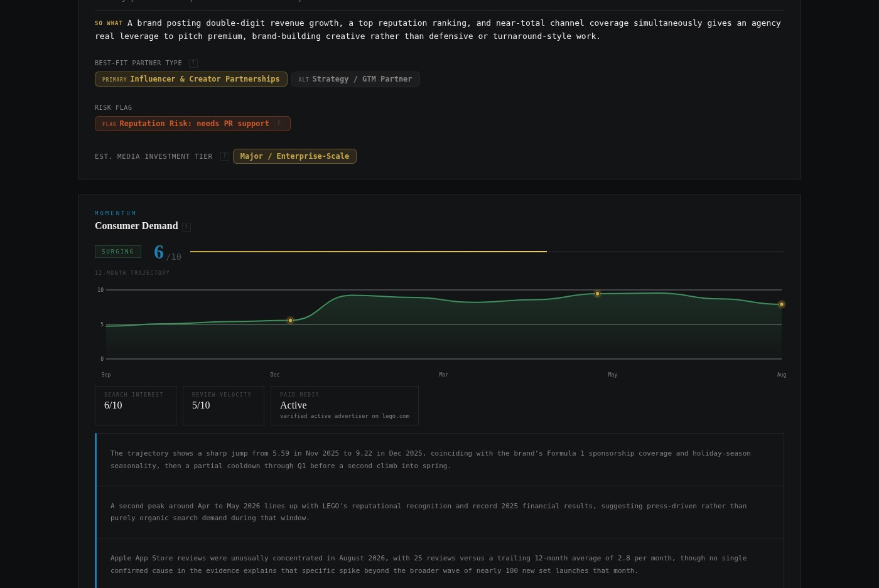Viewport: 879px width, 588px height.
Task: Click insight about Apple App Store reviews
Action: pyautogui.click(x=440, y=564)
